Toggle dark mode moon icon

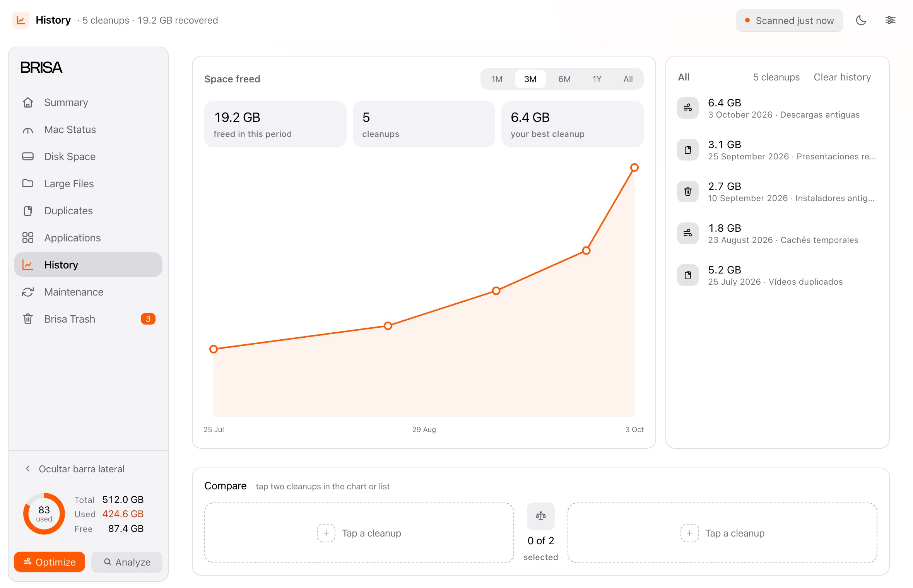click(x=861, y=21)
